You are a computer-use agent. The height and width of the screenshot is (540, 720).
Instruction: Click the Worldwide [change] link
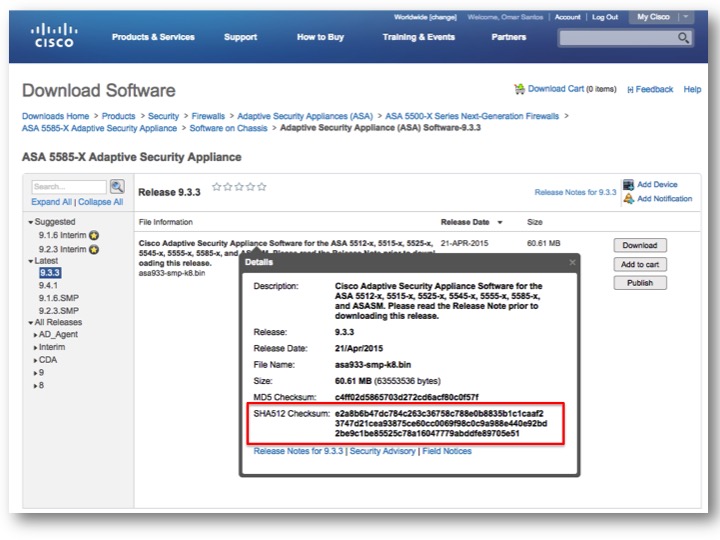tap(425, 17)
